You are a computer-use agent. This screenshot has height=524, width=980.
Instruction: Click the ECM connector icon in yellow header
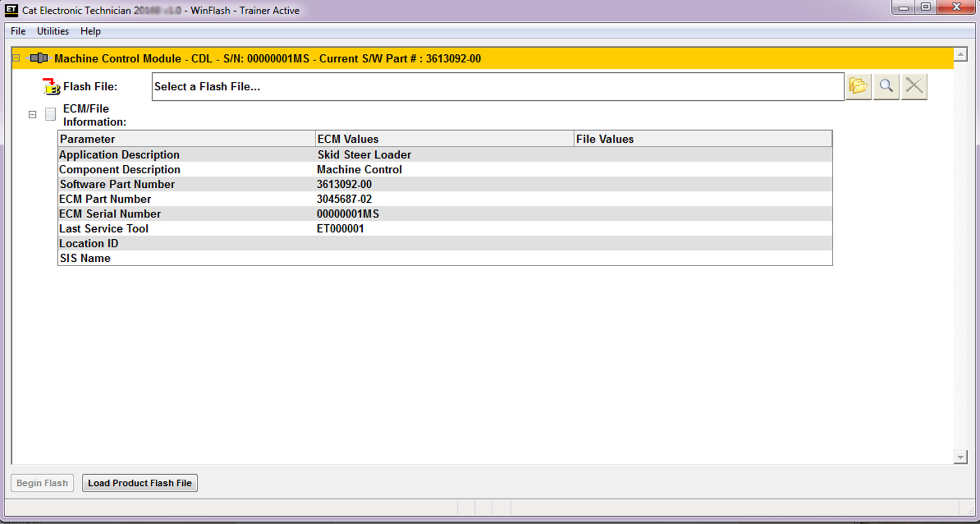tap(39, 58)
